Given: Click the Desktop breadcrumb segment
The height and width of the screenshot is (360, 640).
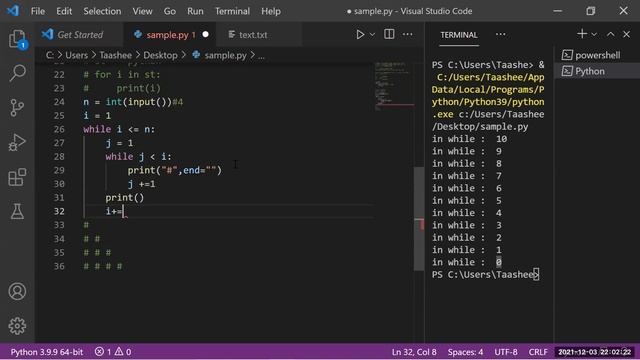Looking at the screenshot, I should coord(160,55).
